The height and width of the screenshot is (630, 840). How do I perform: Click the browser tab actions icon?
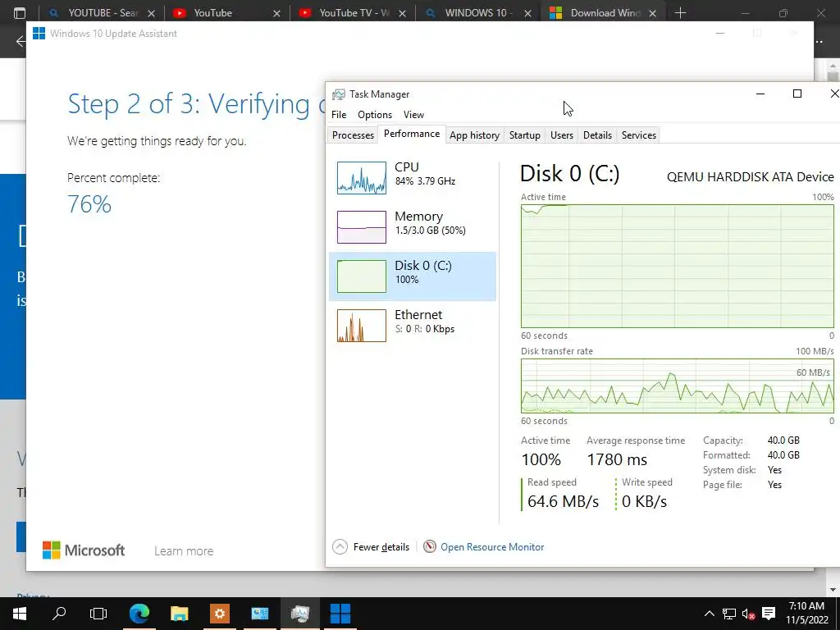click(20, 13)
